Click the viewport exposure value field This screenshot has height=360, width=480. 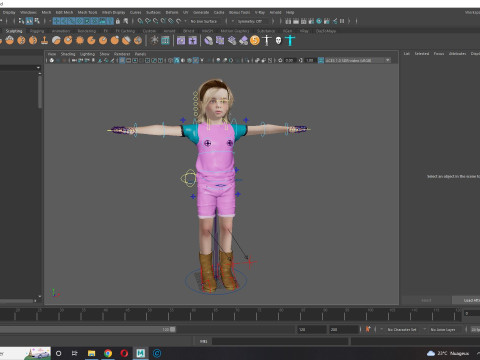pos(289,60)
